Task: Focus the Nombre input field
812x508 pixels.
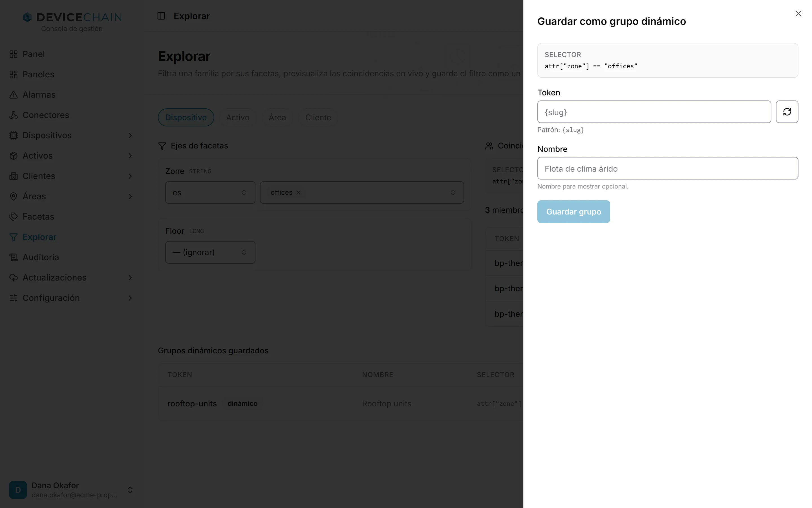Action: (668, 168)
